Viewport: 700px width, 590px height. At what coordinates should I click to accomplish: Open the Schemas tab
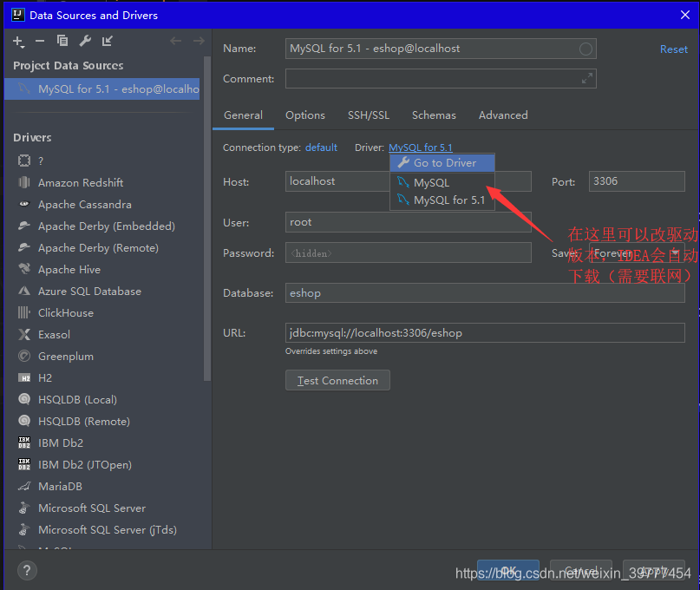coord(434,115)
